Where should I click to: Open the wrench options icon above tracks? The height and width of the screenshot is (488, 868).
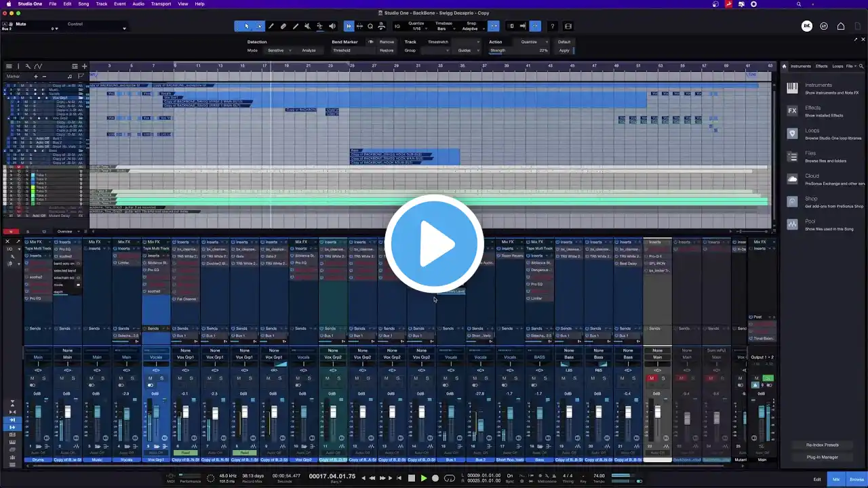(x=28, y=66)
